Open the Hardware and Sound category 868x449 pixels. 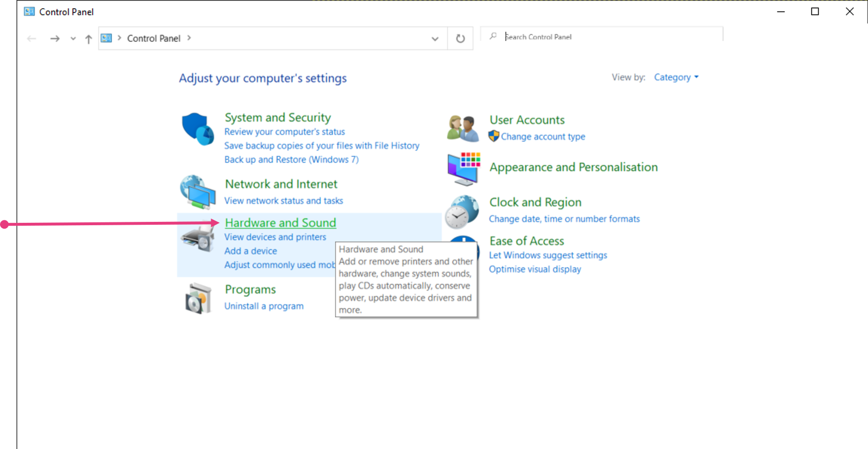coord(280,223)
